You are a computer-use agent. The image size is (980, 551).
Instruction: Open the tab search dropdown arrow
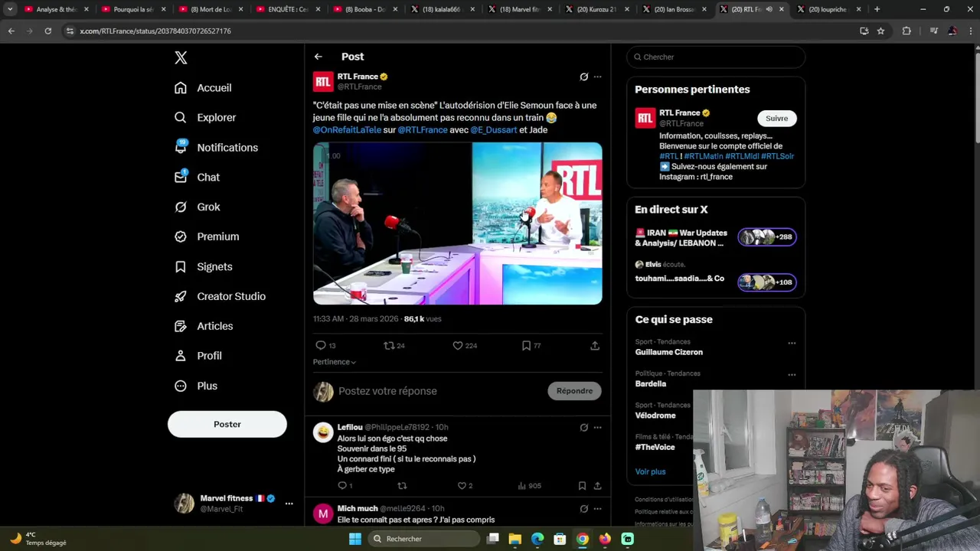(10, 9)
